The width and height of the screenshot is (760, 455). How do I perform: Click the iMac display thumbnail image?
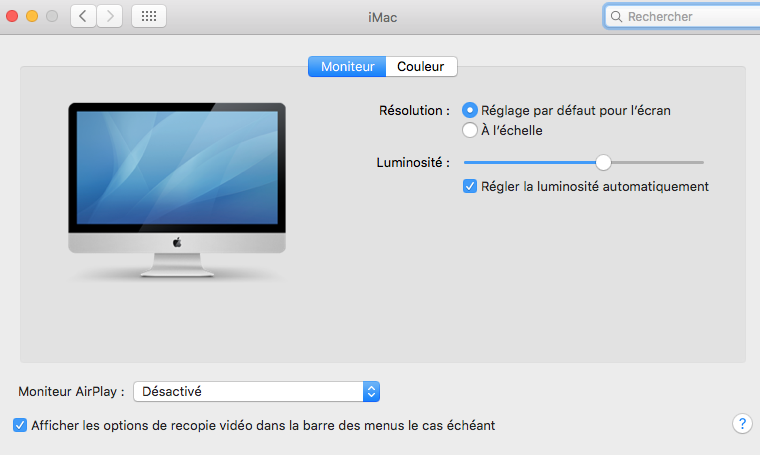pos(177,190)
